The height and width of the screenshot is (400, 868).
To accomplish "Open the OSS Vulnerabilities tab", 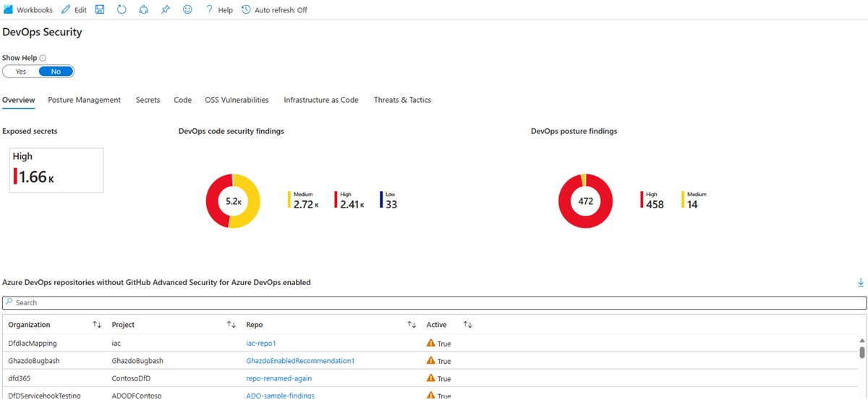I will coord(237,100).
